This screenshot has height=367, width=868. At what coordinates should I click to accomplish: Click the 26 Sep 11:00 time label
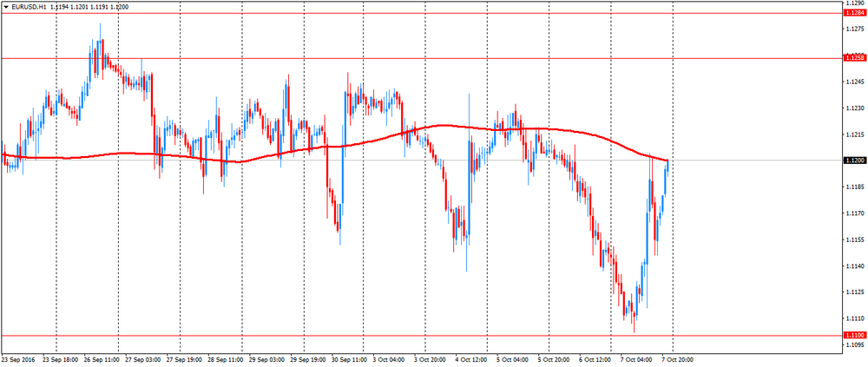(x=102, y=358)
